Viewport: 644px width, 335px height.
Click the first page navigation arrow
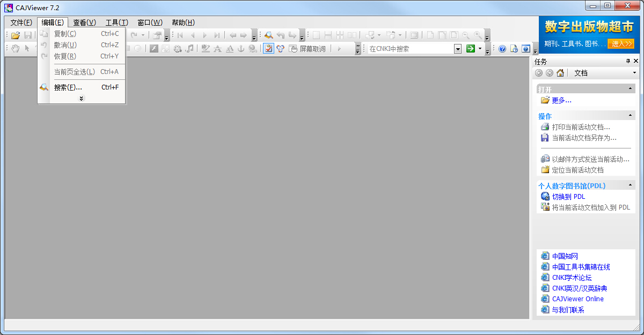click(180, 35)
